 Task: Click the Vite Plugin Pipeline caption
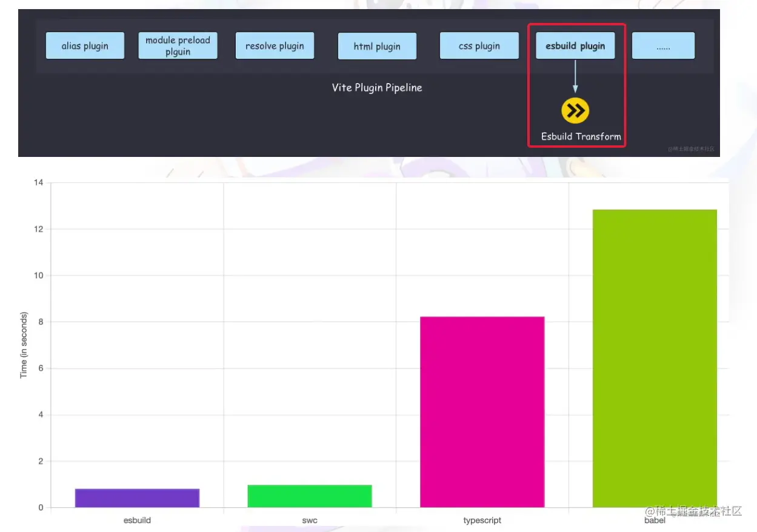[x=377, y=87]
